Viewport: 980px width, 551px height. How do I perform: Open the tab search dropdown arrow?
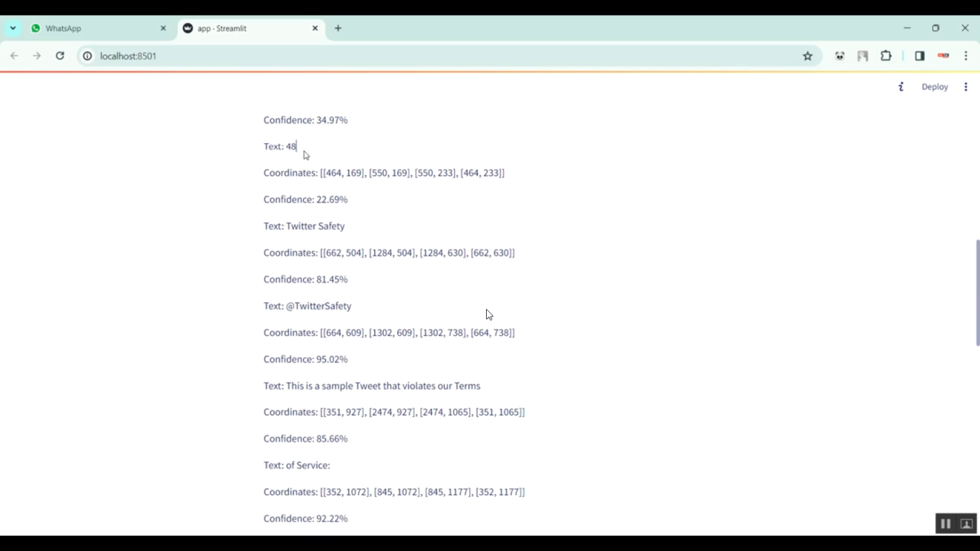[x=13, y=28]
